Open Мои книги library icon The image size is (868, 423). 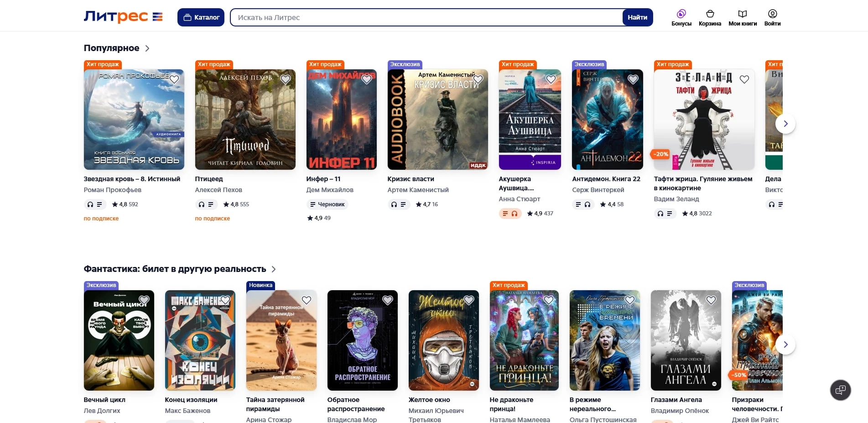[742, 14]
